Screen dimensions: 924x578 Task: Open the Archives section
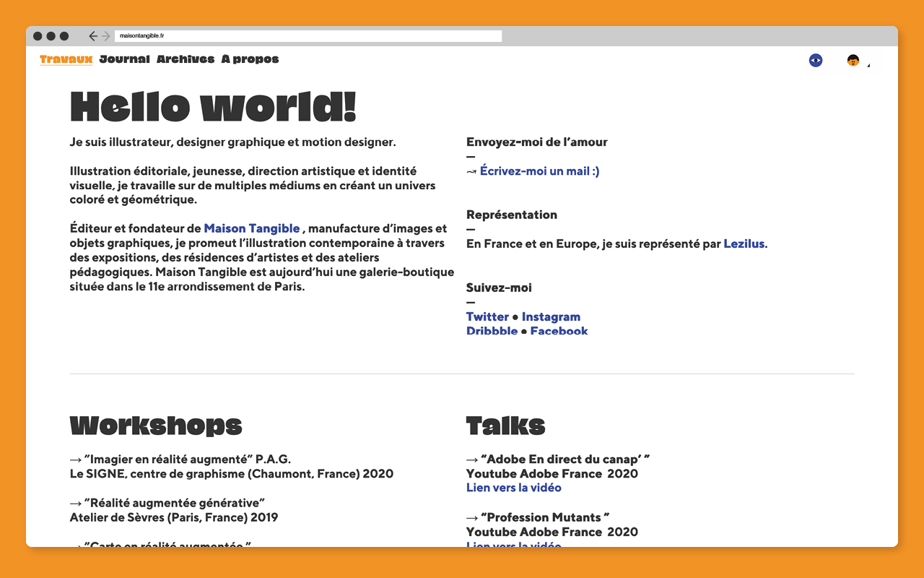click(186, 59)
